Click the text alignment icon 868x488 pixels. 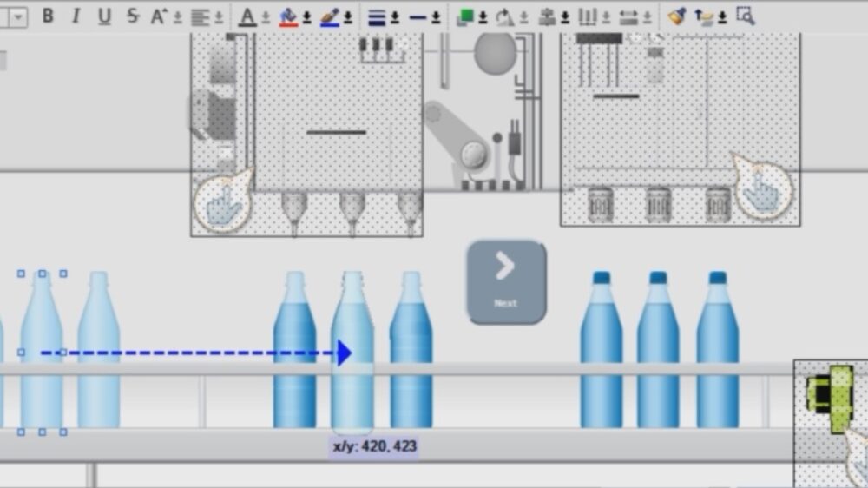(201, 17)
